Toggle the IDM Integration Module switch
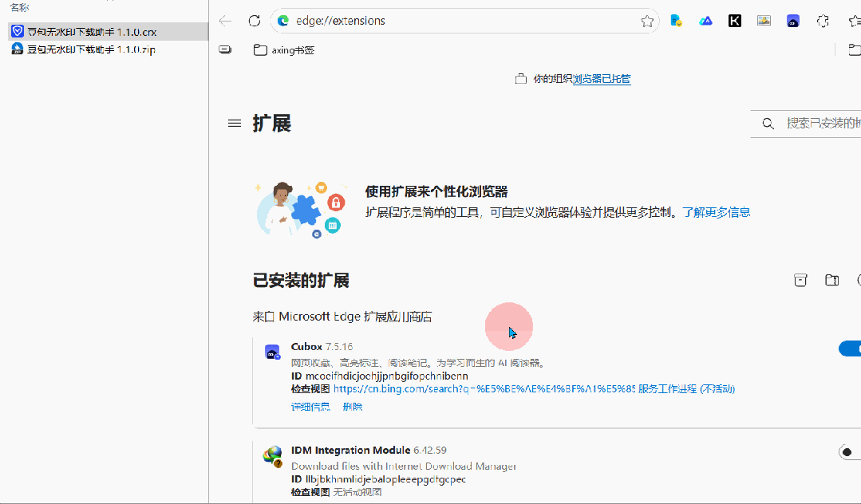 pyautogui.click(x=850, y=452)
